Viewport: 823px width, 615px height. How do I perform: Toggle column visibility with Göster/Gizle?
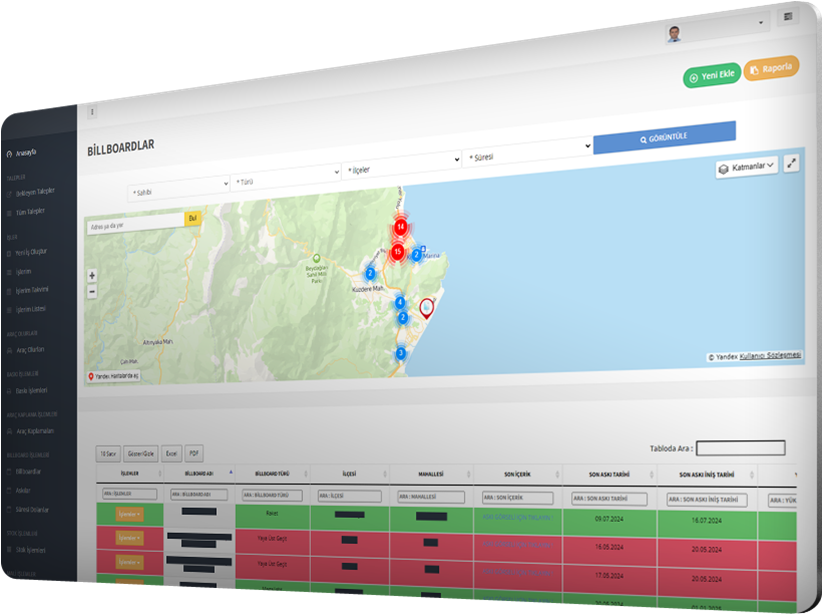point(140,453)
